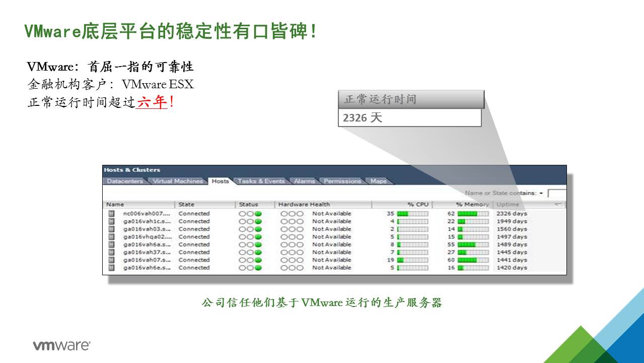Screen dimensions: 644x363
Task: Click the host icon for ga016vah03
Action: tap(111, 229)
